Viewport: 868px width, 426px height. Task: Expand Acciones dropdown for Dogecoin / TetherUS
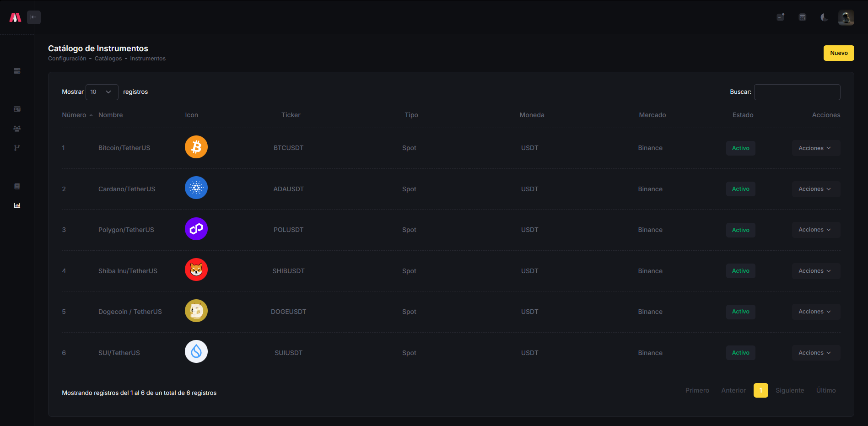[x=815, y=312]
